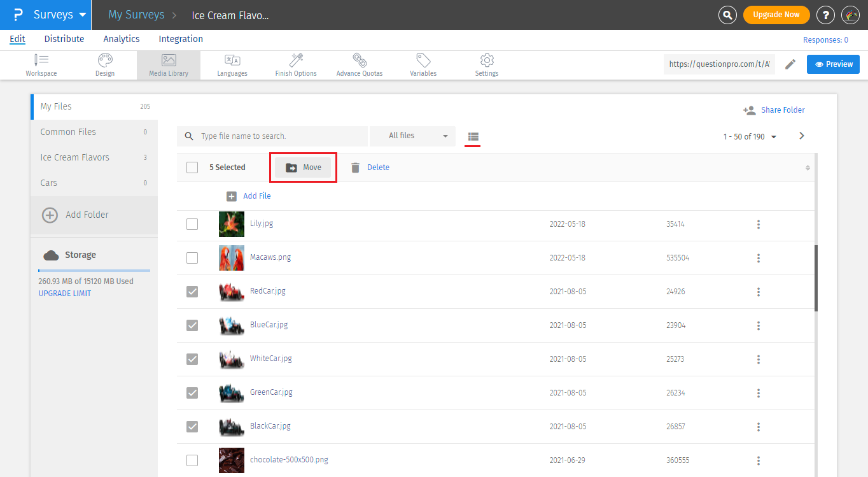The image size is (868, 477).
Task: Switch to list view icon
Action: click(473, 136)
